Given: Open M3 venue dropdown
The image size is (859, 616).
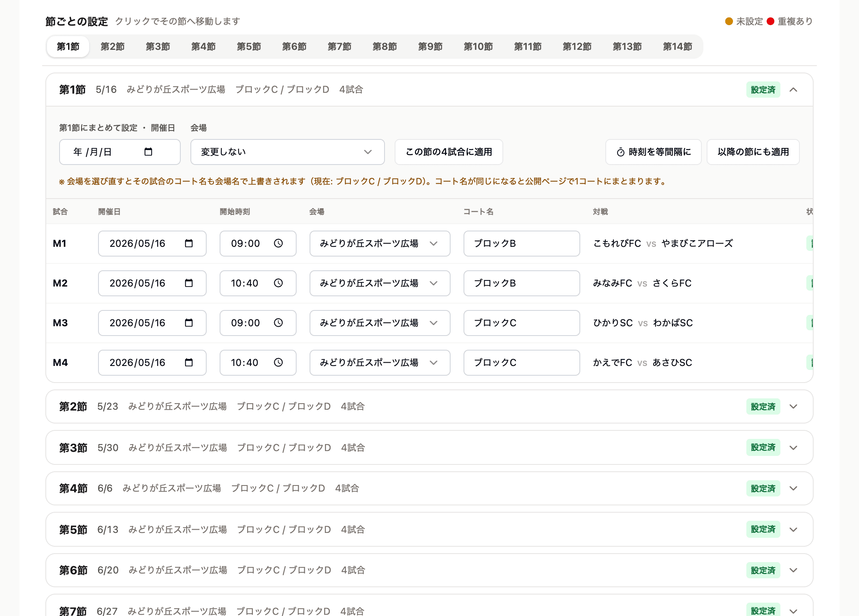Looking at the screenshot, I should click(380, 323).
